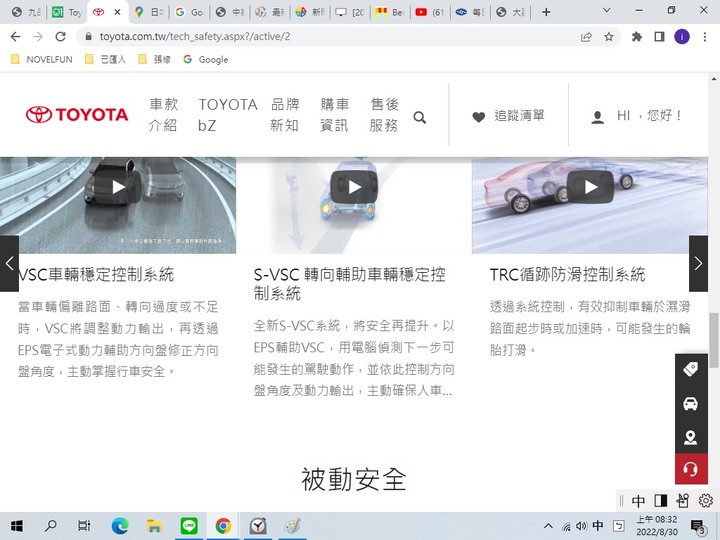Open the Chrome profile avatar
Image resolution: width=720 pixels, height=540 pixels.
point(682,37)
